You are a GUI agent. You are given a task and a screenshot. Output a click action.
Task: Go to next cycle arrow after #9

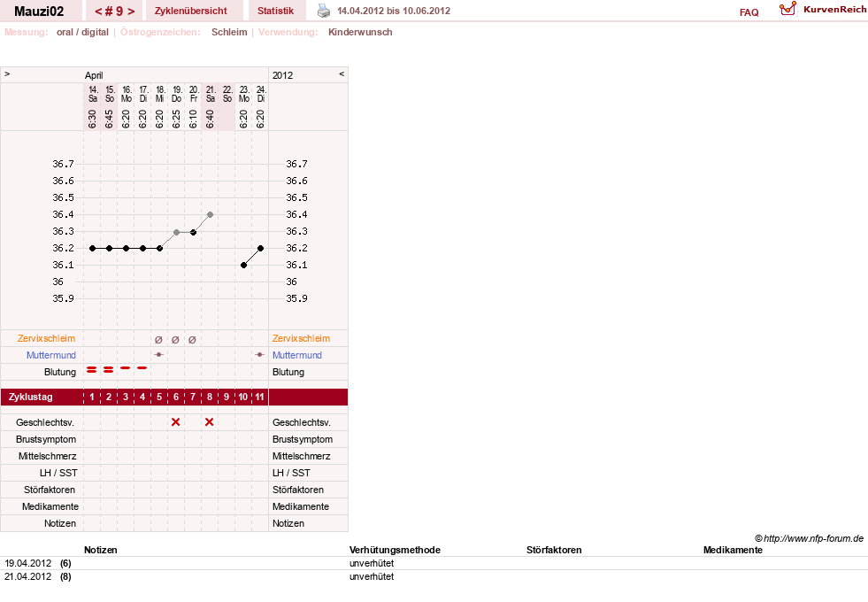(x=131, y=12)
